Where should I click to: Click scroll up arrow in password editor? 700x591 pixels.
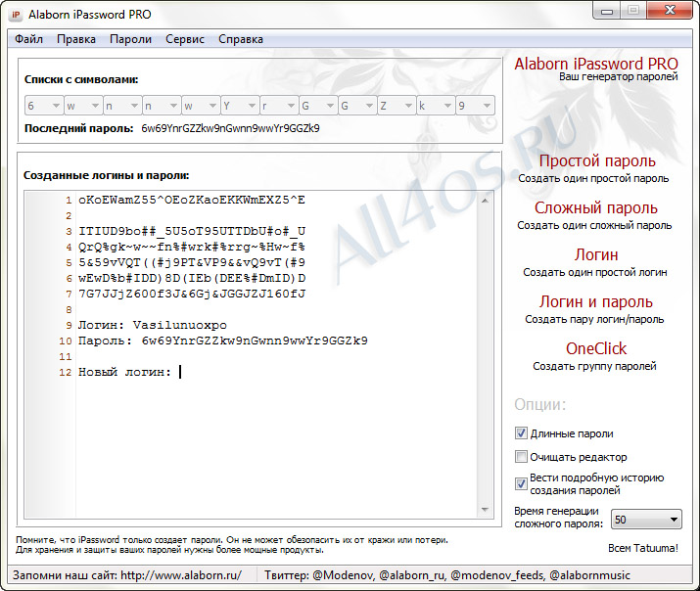pyautogui.click(x=485, y=201)
